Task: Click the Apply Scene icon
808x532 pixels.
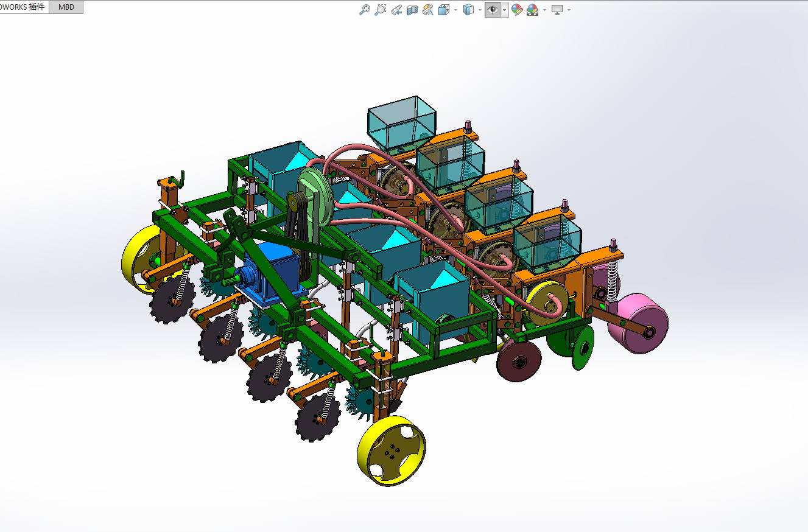Action: [533, 10]
